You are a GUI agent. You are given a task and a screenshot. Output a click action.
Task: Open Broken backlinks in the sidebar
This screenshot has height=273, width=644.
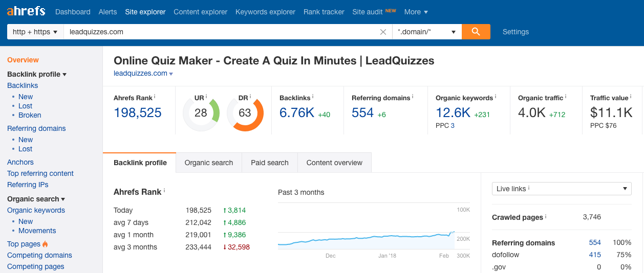coord(30,115)
